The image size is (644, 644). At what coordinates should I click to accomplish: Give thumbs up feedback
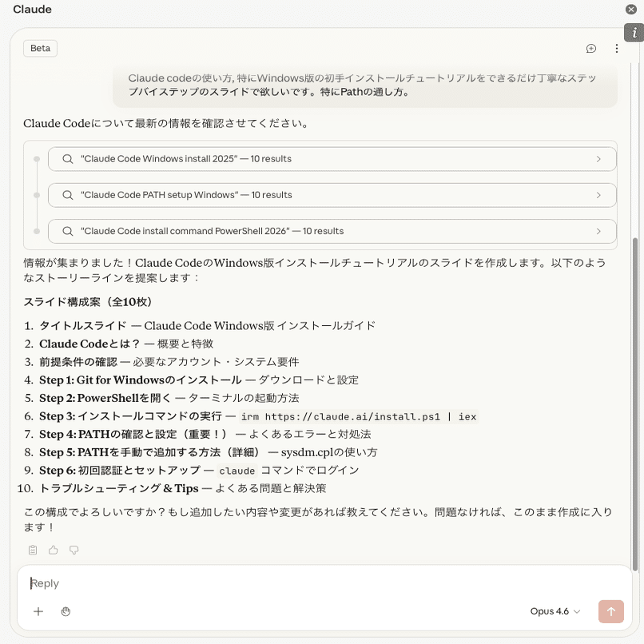coord(54,550)
